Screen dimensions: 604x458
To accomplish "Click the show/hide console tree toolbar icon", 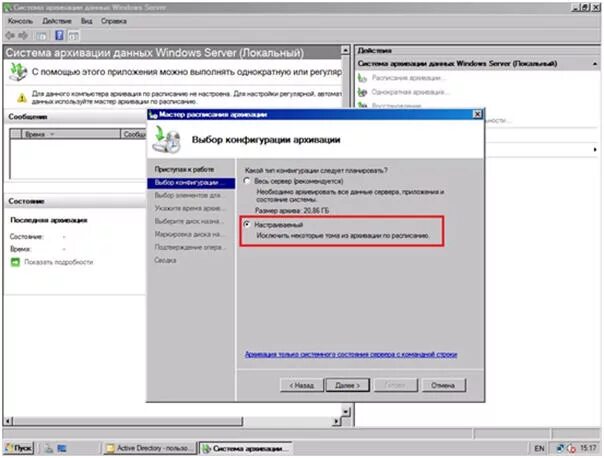I will click(x=41, y=36).
